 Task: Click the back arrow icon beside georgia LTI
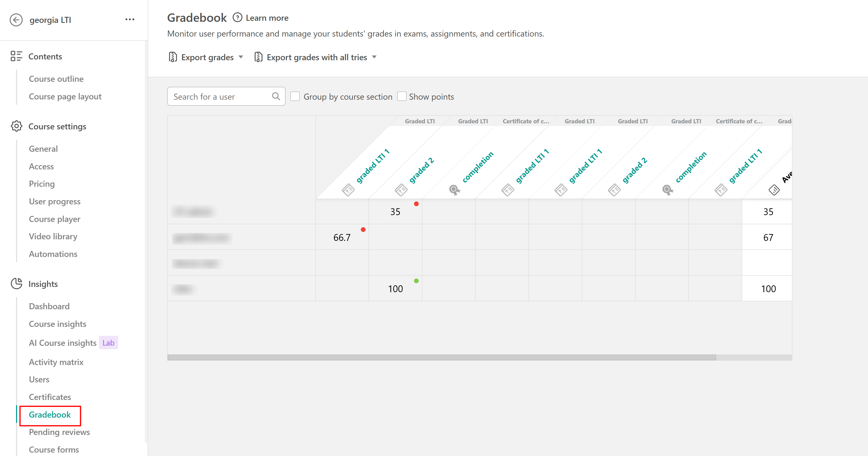click(16, 20)
